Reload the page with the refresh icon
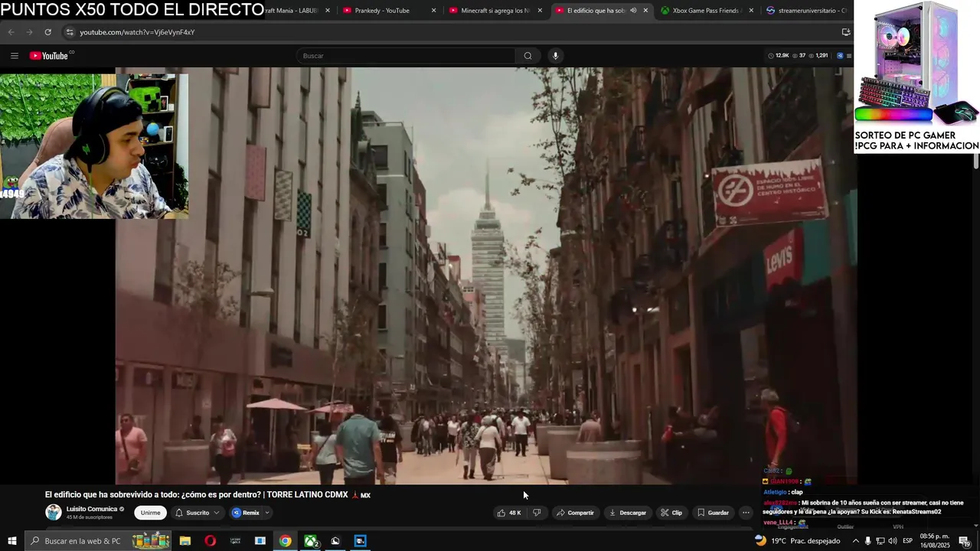This screenshot has height=551, width=980. click(x=47, y=32)
